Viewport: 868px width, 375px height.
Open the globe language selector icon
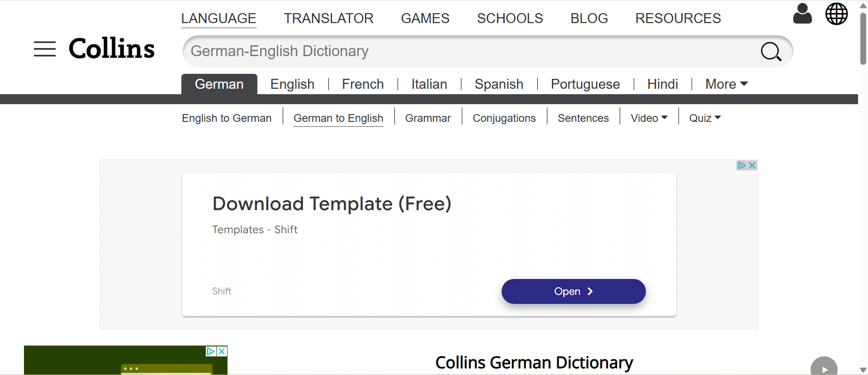pos(836,14)
